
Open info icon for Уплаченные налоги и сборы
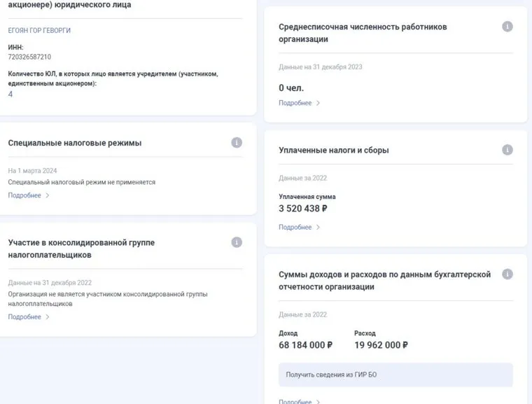507,150
